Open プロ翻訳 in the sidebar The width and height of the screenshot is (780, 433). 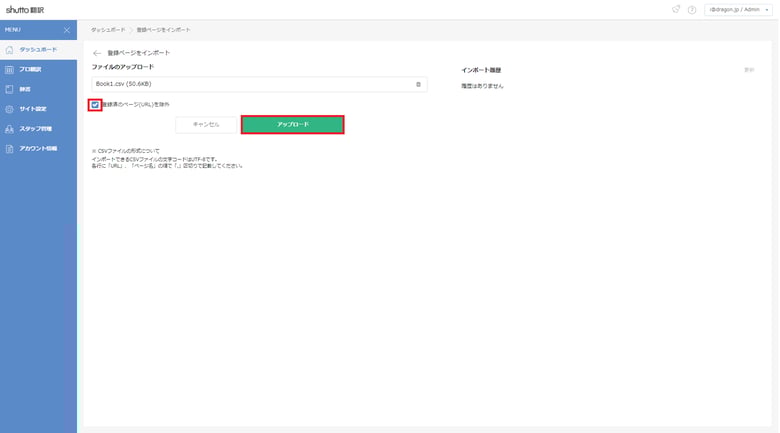pos(38,70)
